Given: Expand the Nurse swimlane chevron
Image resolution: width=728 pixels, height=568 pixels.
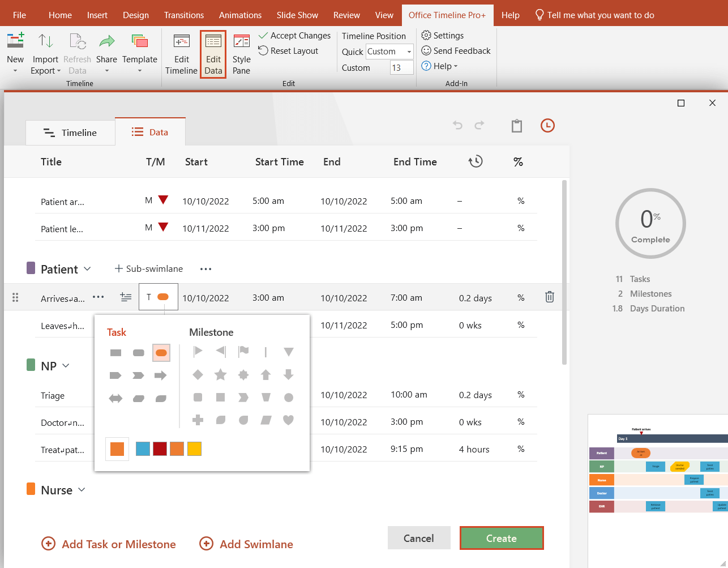Looking at the screenshot, I should (81, 490).
